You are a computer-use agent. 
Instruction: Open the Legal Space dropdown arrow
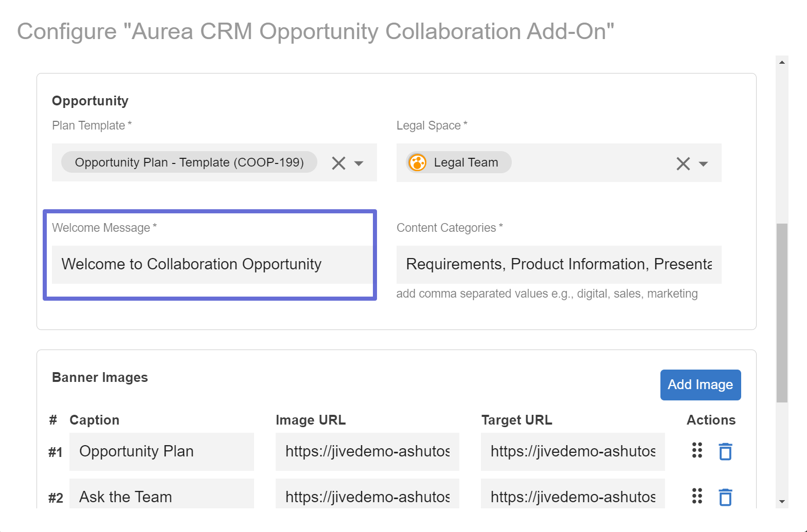[703, 164]
